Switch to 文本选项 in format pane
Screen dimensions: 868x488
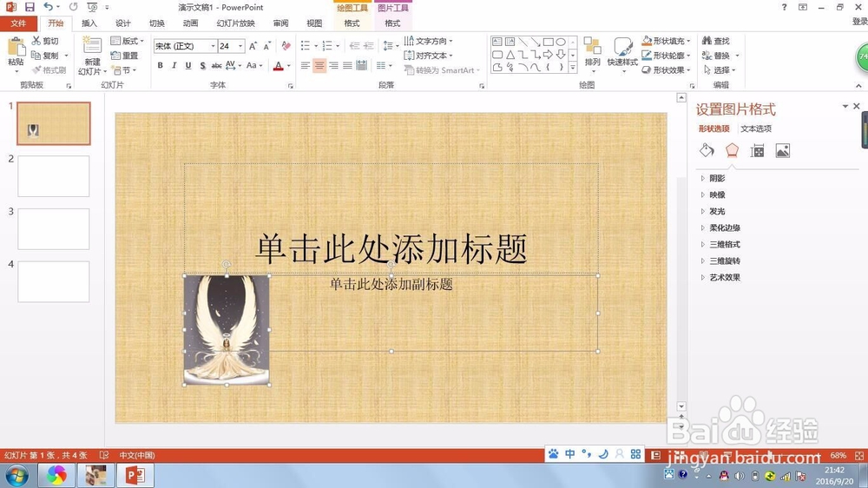[756, 129]
